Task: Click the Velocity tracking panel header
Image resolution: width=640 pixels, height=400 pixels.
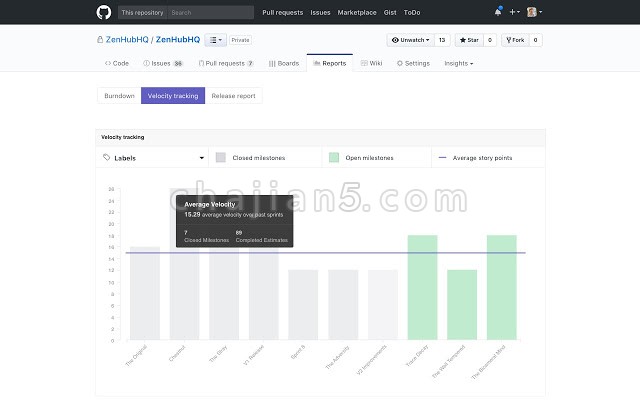Action: click(x=320, y=137)
